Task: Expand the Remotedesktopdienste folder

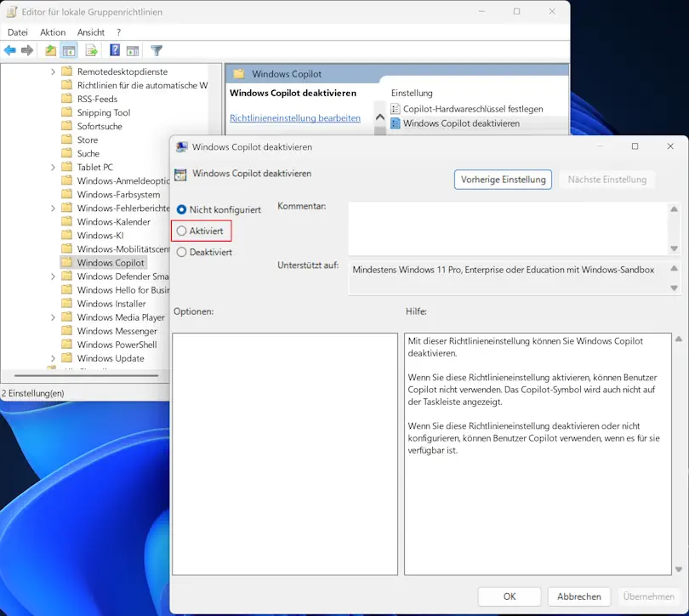Action: pos(54,71)
